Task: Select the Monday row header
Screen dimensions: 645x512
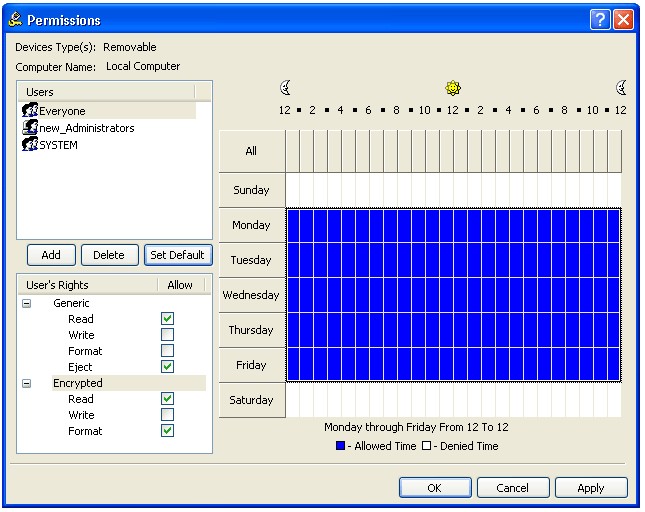Action: click(252, 225)
